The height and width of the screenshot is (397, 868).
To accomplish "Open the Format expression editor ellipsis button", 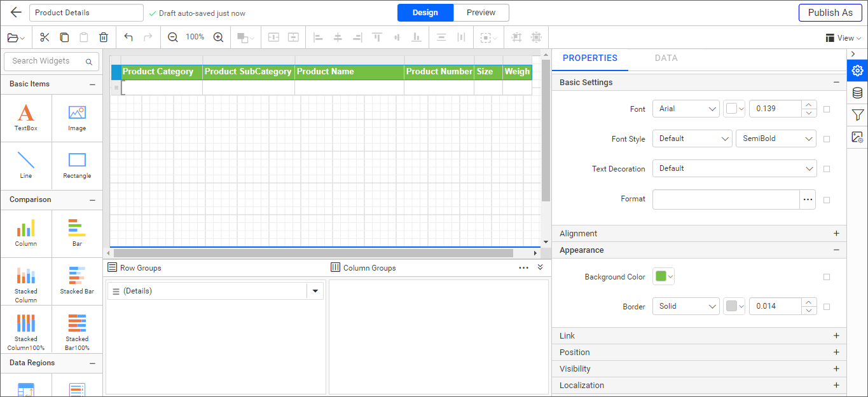I will coord(808,199).
